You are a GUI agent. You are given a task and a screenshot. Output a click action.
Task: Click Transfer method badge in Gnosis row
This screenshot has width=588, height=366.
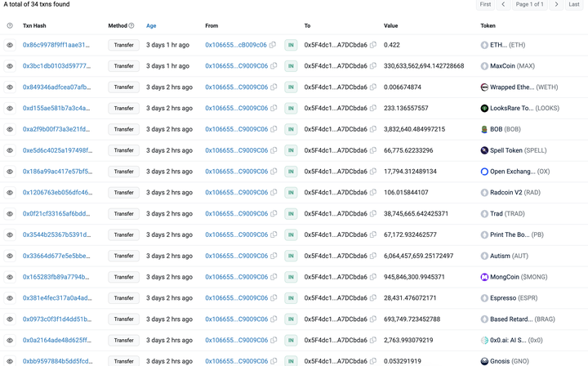click(x=124, y=361)
